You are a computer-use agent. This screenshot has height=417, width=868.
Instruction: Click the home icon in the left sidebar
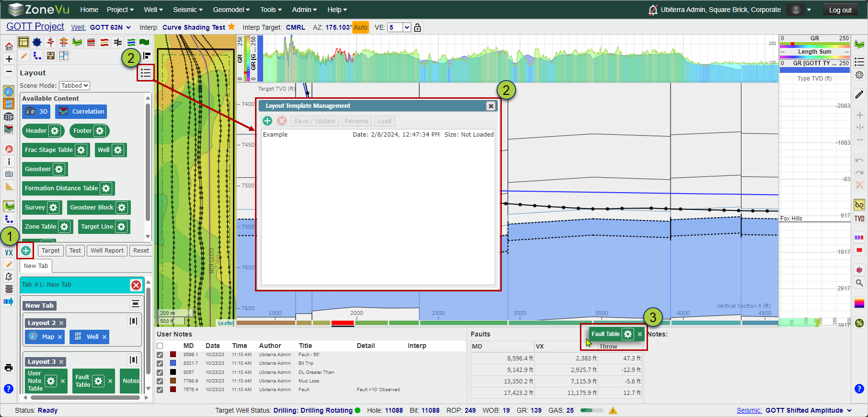(9, 46)
